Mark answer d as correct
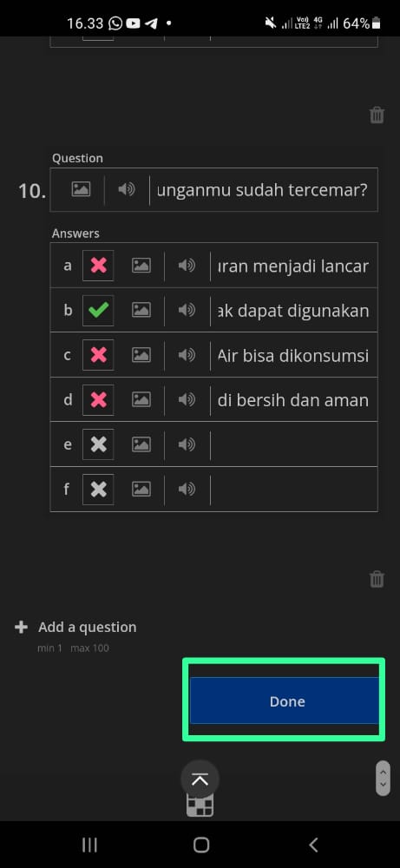This screenshot has width=400, height=868. [98, 399]
